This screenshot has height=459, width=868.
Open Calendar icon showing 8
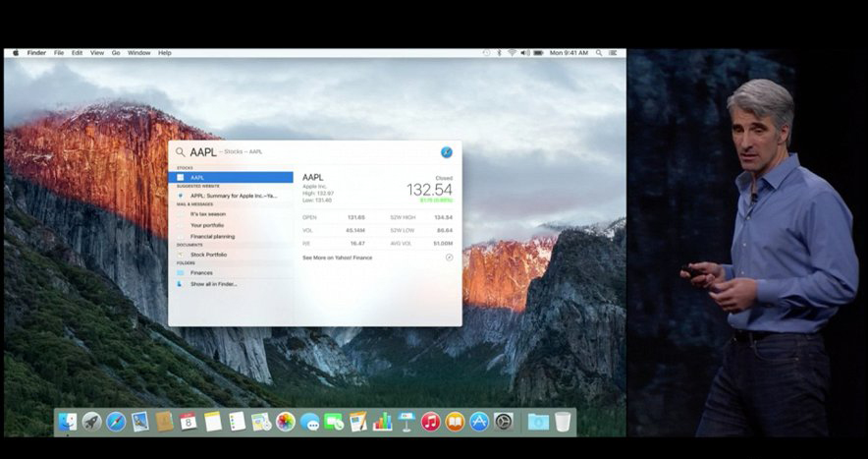[189, 422]
